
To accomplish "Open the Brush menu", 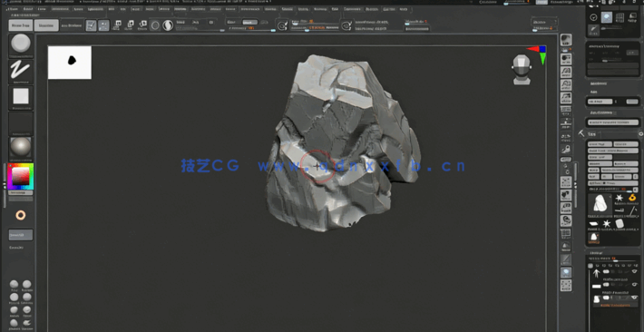I will [28, 9].
